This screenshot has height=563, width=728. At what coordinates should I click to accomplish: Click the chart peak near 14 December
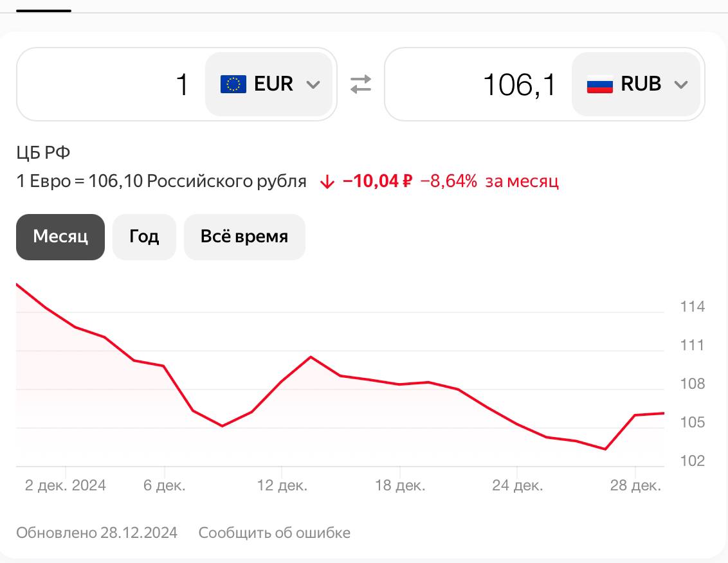(x=311, y=357)
